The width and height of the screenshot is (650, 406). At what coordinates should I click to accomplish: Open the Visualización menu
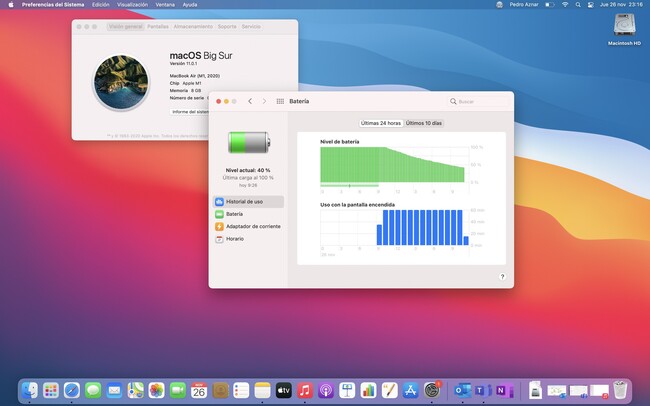132,5
